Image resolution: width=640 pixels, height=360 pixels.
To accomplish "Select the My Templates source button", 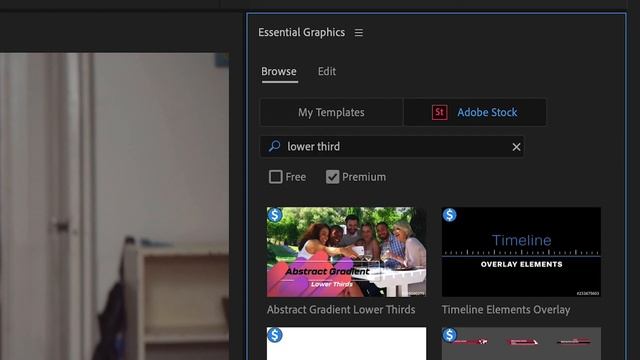I will pyautogui.click(x=331, y=112).
